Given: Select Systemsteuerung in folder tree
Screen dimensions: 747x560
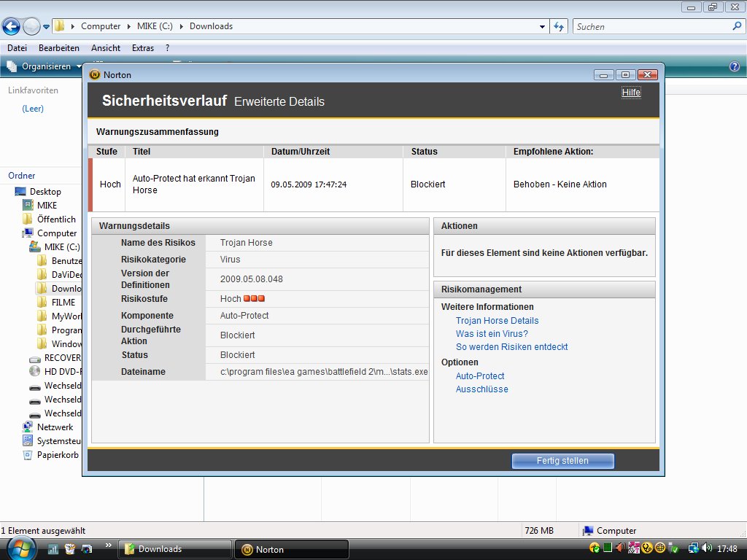Looking at the screenshot, I should [58, 441].
